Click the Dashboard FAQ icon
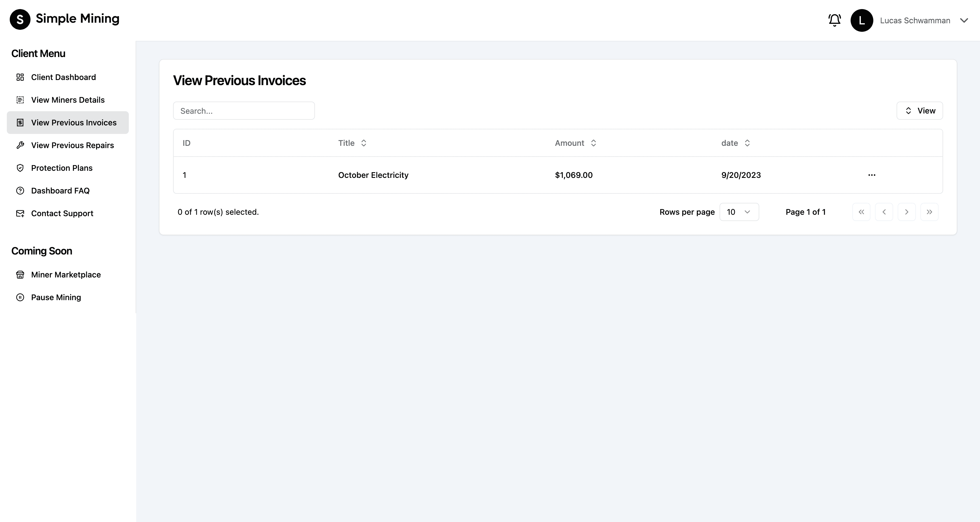 coord(20,191)
